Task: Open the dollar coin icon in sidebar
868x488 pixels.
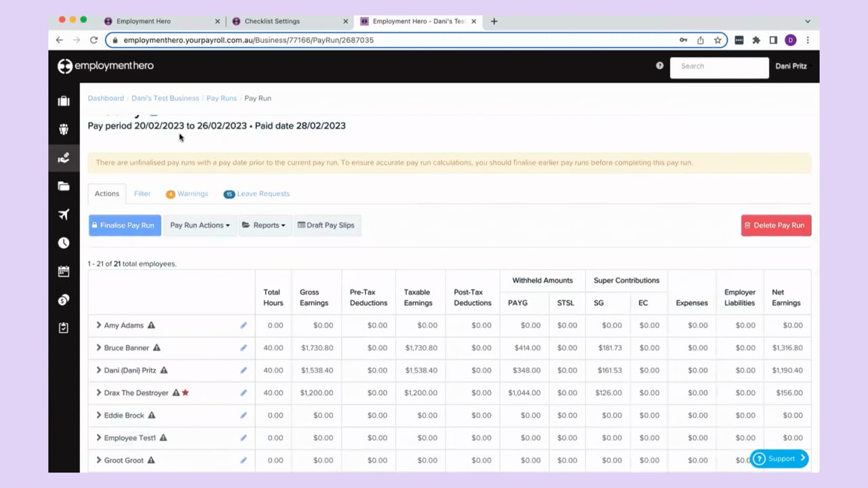Action: pos(64,300)
